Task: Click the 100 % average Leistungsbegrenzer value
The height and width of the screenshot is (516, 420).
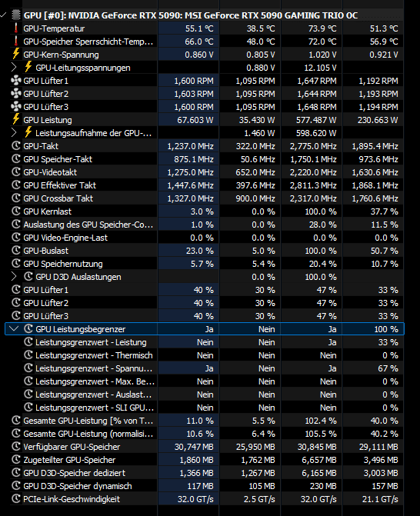Action: pyautogui.click(x=386, y=329)
